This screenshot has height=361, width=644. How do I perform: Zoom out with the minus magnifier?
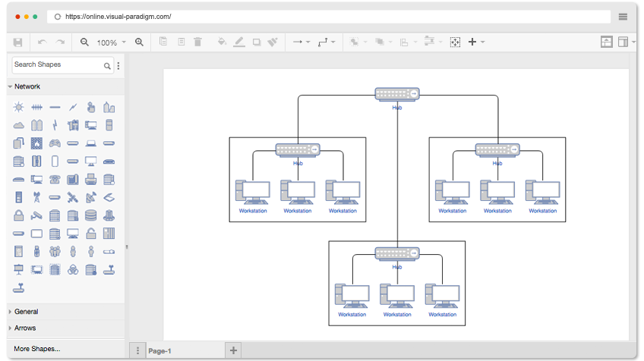[x=84, y=42]
